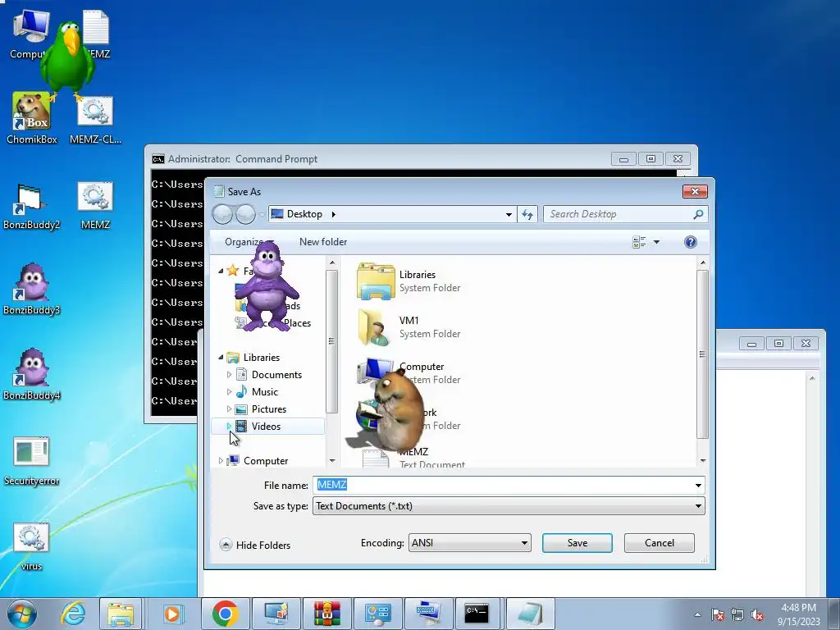Viewport: 840px width, 630px height.
Task: Open the network tray icon
Action: coord(737,614)
